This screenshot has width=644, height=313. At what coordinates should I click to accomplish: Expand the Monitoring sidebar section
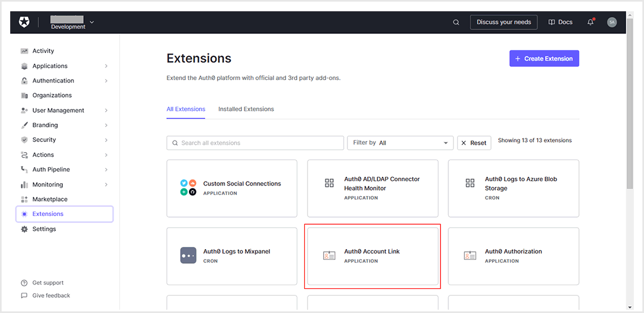[106, 184]
